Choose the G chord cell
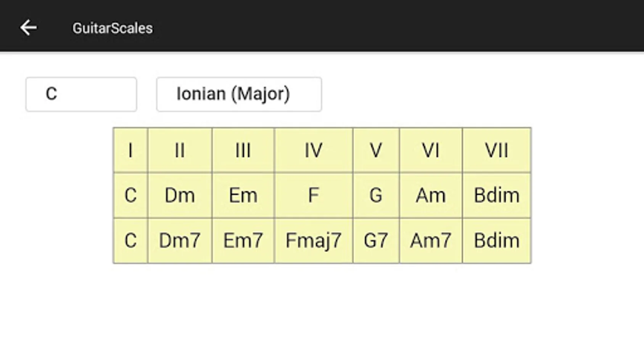 point(376,196)
